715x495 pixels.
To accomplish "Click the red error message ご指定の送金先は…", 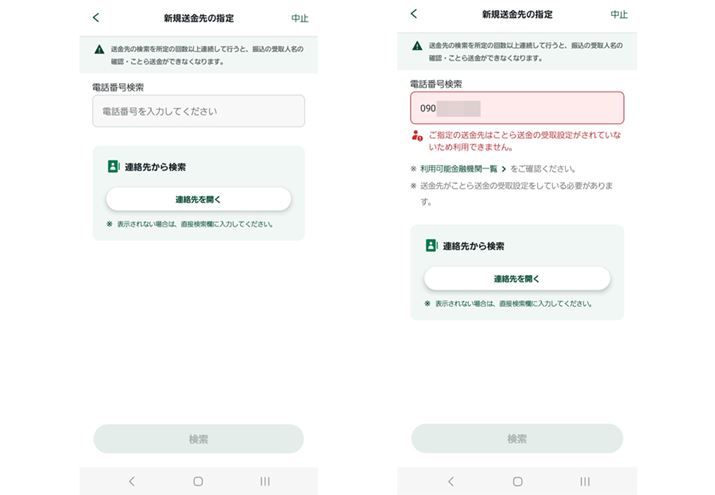I will point(524,141).
